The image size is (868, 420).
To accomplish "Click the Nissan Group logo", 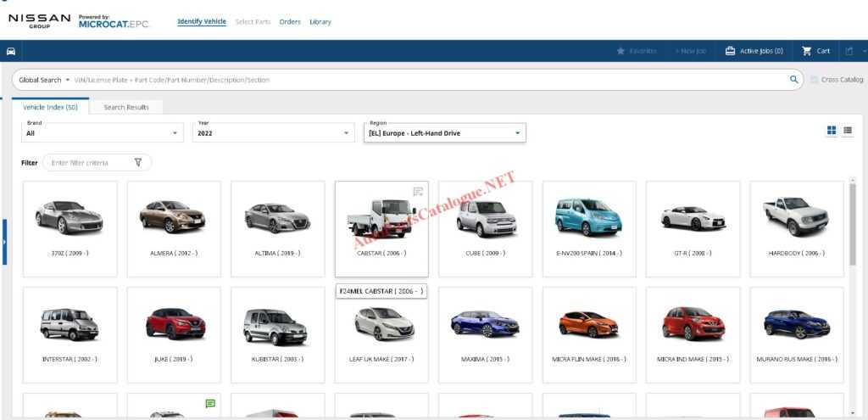I will click(39, 21).
